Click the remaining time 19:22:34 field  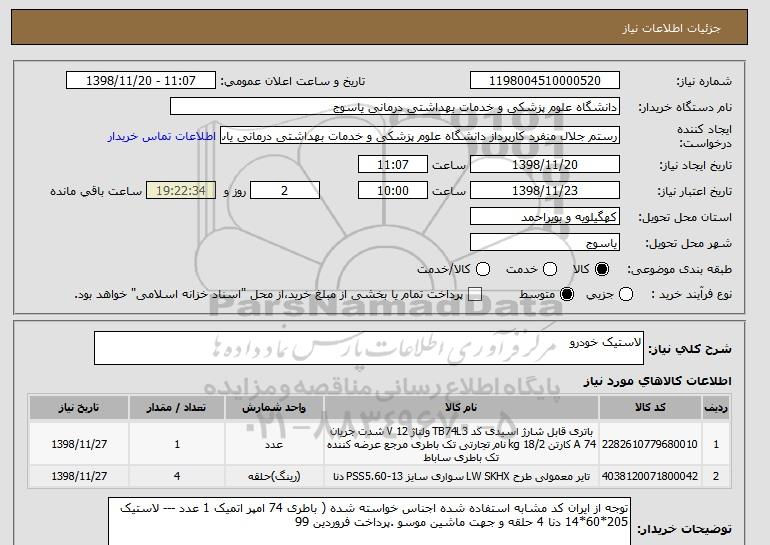pos(181,191)
